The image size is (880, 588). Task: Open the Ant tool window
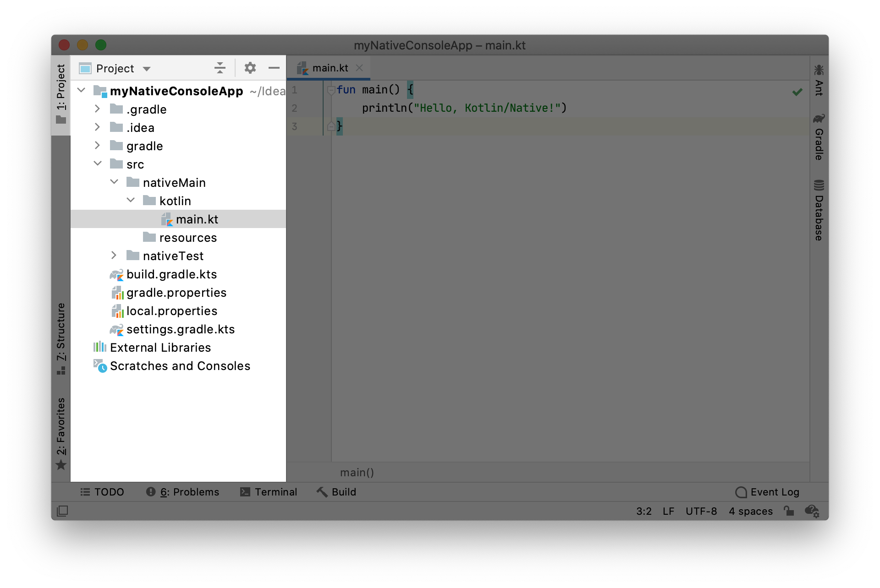(819, 80)
